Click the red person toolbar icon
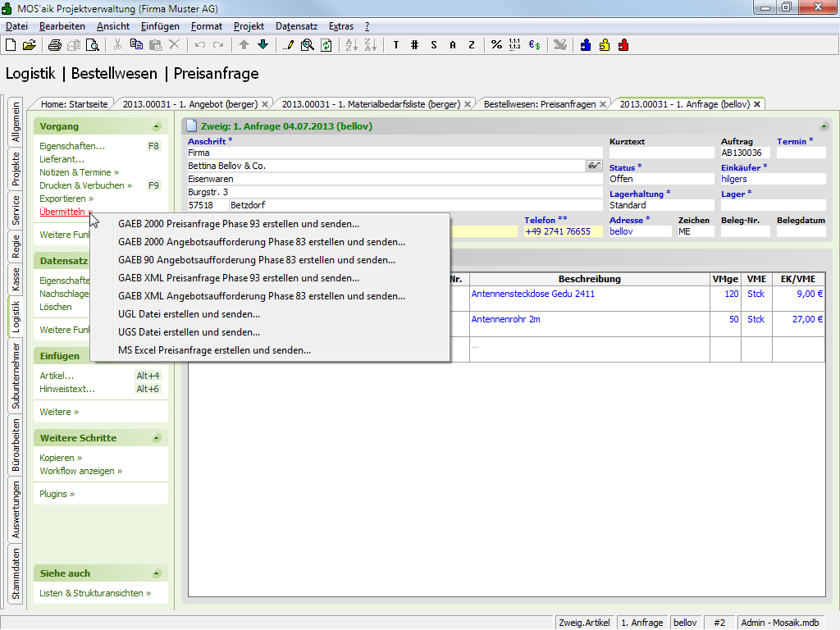This screenshot has width=840, height=630. click(623, 45)
